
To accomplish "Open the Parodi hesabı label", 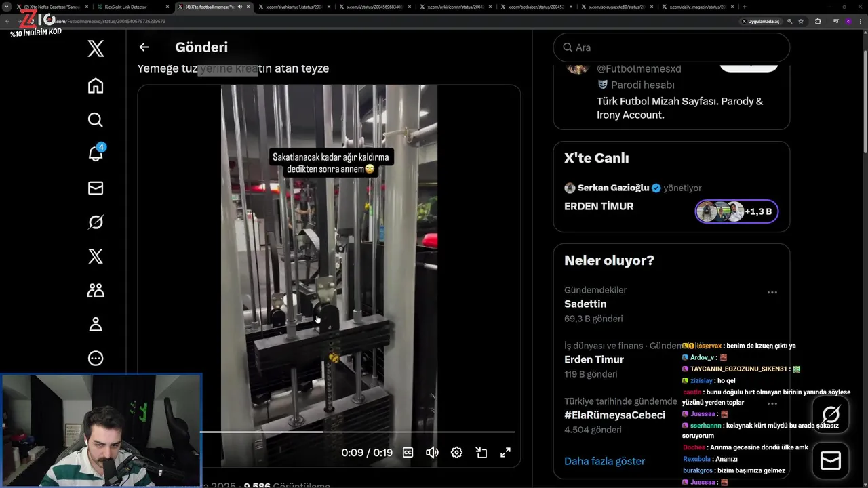I will click(642, 85).
